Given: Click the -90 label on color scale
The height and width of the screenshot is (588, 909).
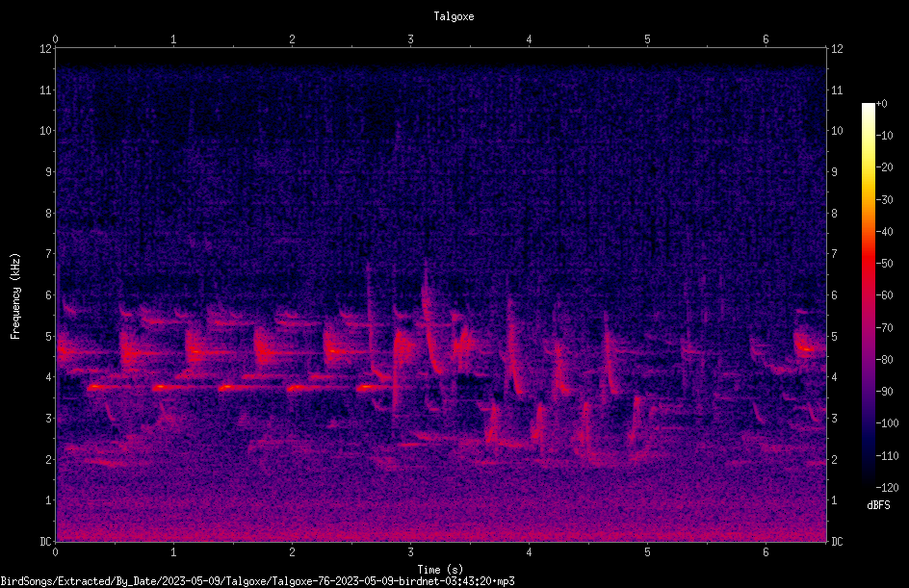Looking at the screenshot, I should click(x=884, y=392).
